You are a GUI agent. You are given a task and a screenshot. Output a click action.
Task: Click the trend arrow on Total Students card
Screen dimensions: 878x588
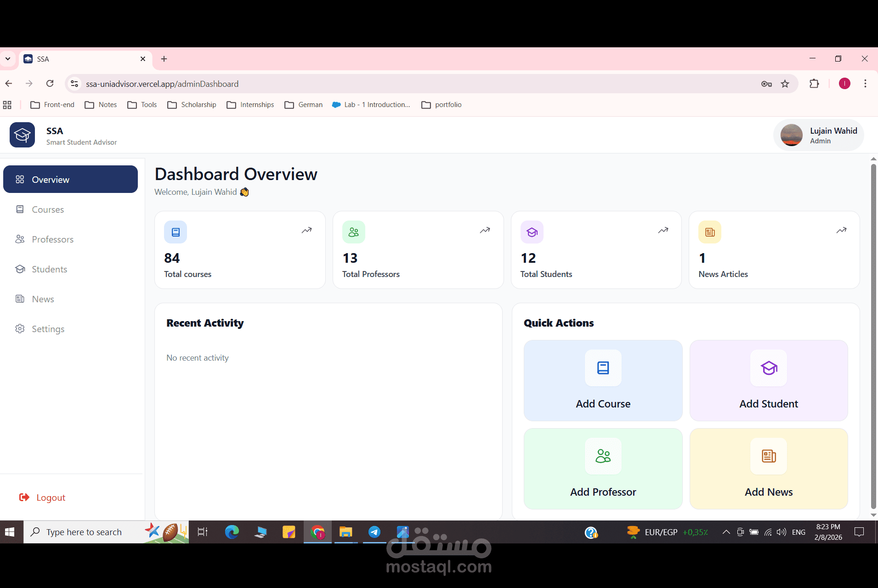[x=663, y=230]
